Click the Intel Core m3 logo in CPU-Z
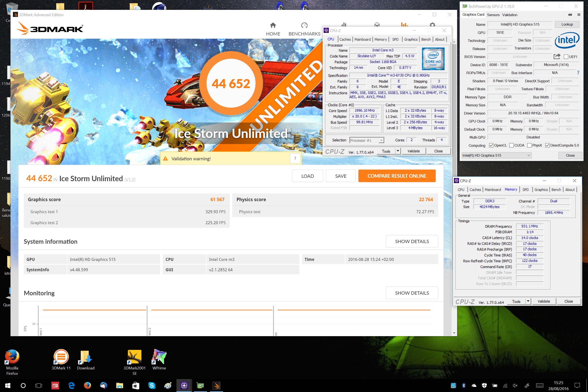Image resolution: width=588 pixels, height=392 pixels. [433, 59]
